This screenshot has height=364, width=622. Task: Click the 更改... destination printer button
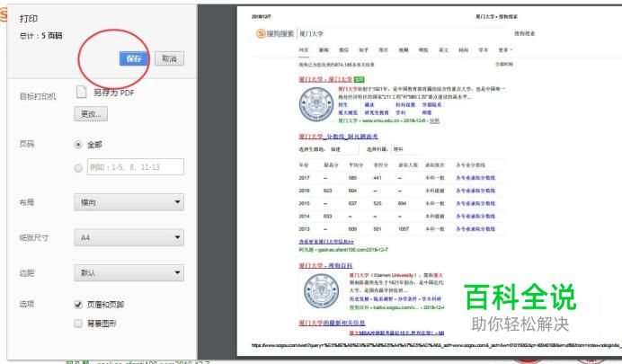click(91, 114)
